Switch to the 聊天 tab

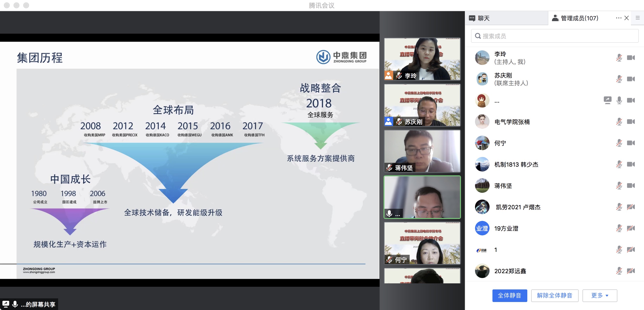483,18
